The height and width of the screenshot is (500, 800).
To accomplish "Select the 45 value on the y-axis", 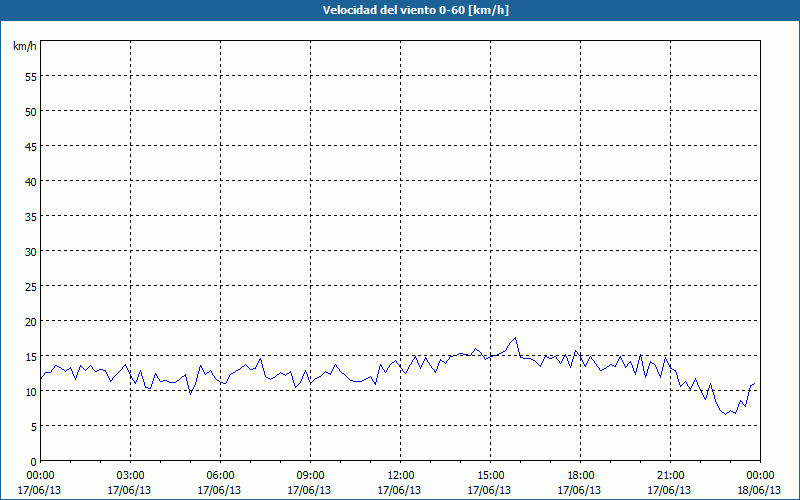I will pos(31,146).
